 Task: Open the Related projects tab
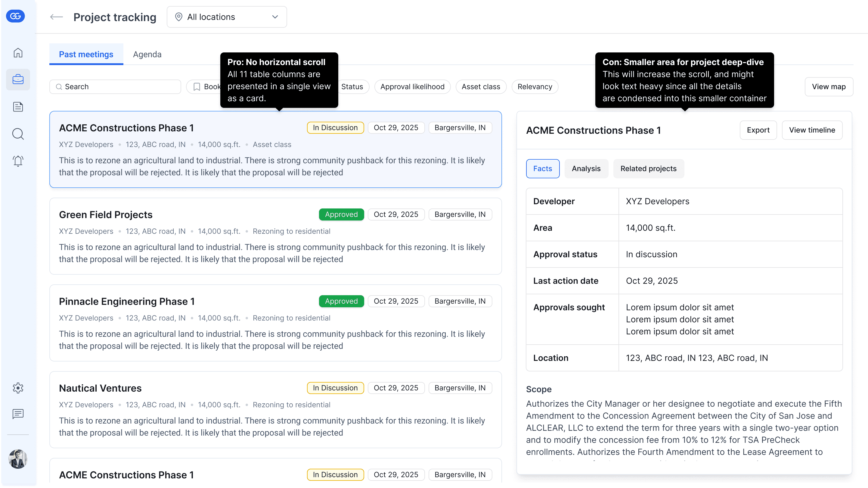(x=648, y=169)
